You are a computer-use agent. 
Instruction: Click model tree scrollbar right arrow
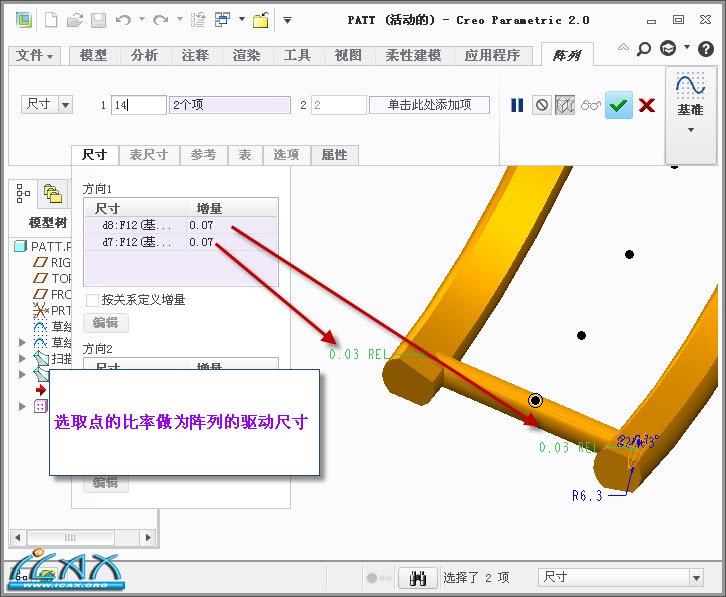click(148, 538)
